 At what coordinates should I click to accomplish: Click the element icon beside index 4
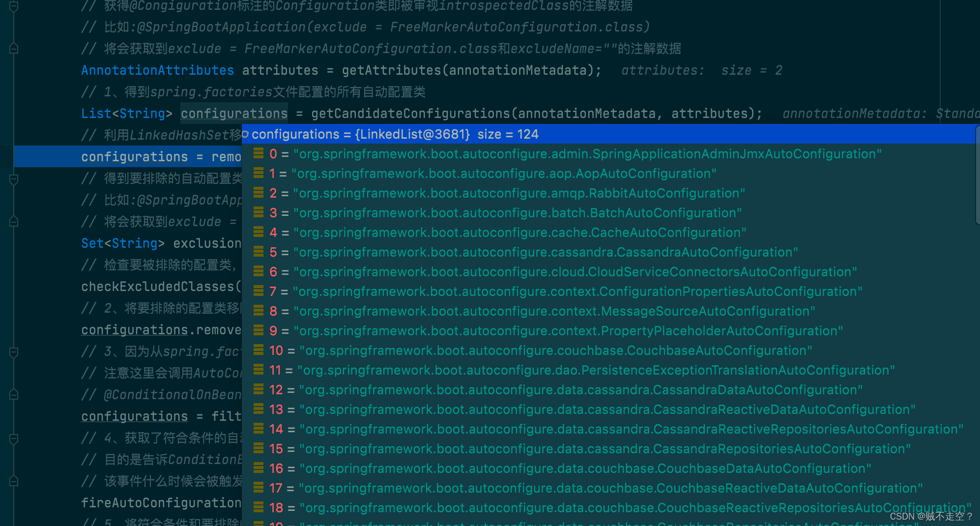point(259,232)
